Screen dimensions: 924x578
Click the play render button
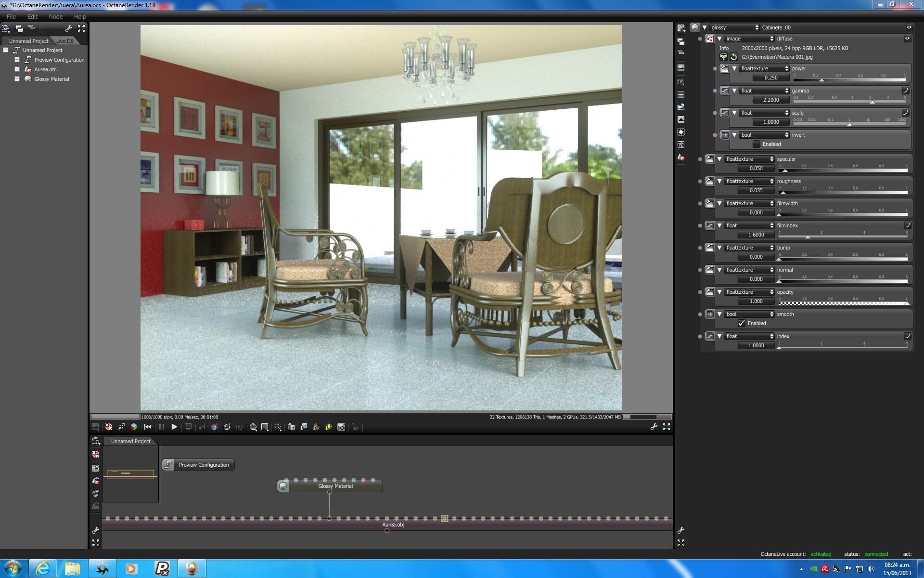click(174, 427)
